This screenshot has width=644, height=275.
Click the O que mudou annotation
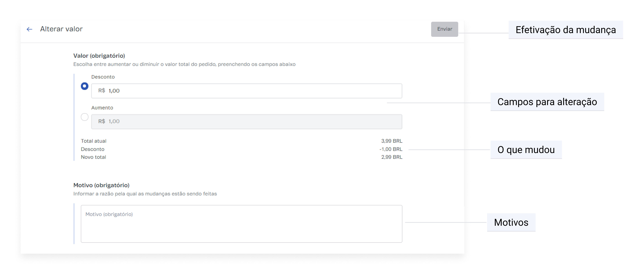click(x=526, y=150)
